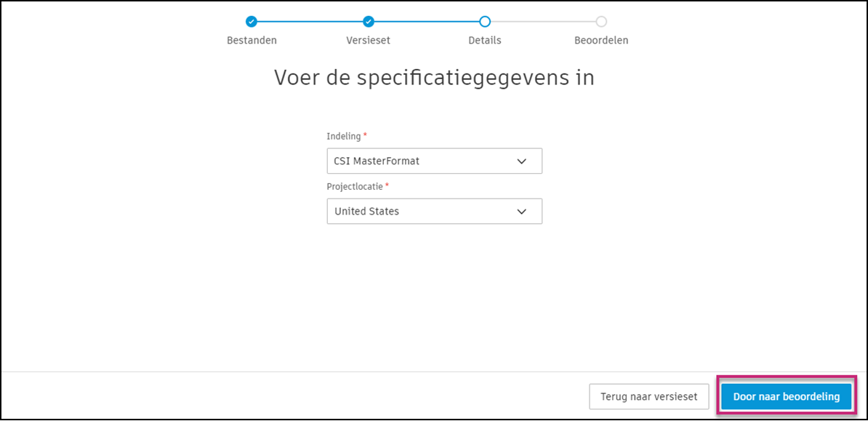Click the Versieset completed checkmark icon
Image resolution: width=868 pixels, height=421 pixels.
pos(368,22)
